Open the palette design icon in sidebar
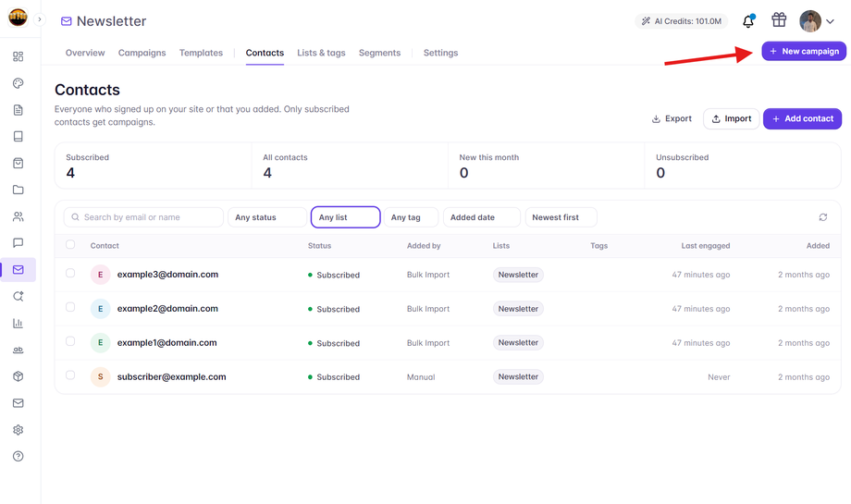 [x=18, y=83]
